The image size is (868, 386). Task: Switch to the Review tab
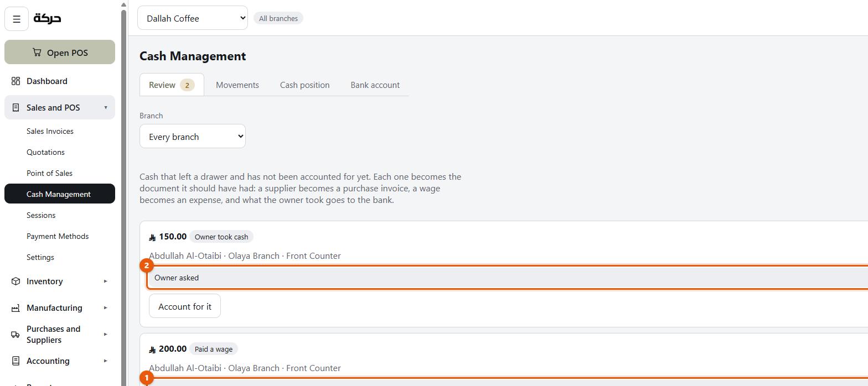click(172, 85)
